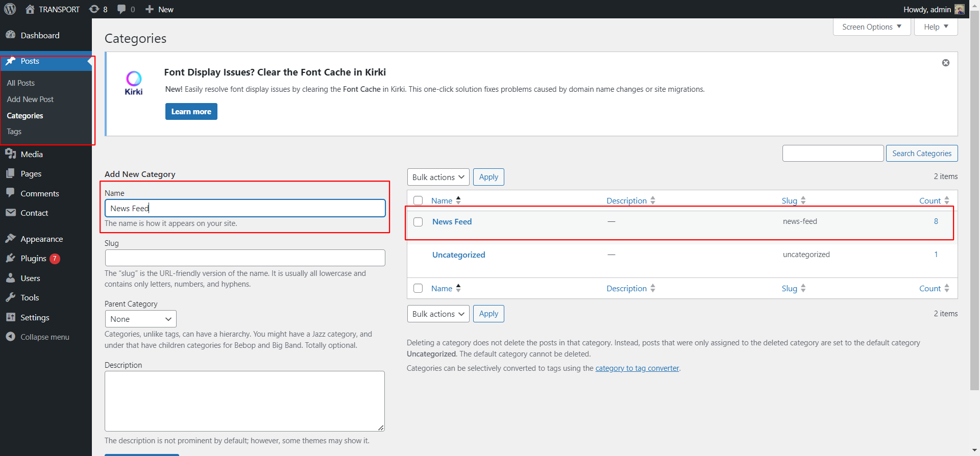Dismiss the Kirki notice with X icon
This screenshot has height=456, width=980.
tap(945, 63)
